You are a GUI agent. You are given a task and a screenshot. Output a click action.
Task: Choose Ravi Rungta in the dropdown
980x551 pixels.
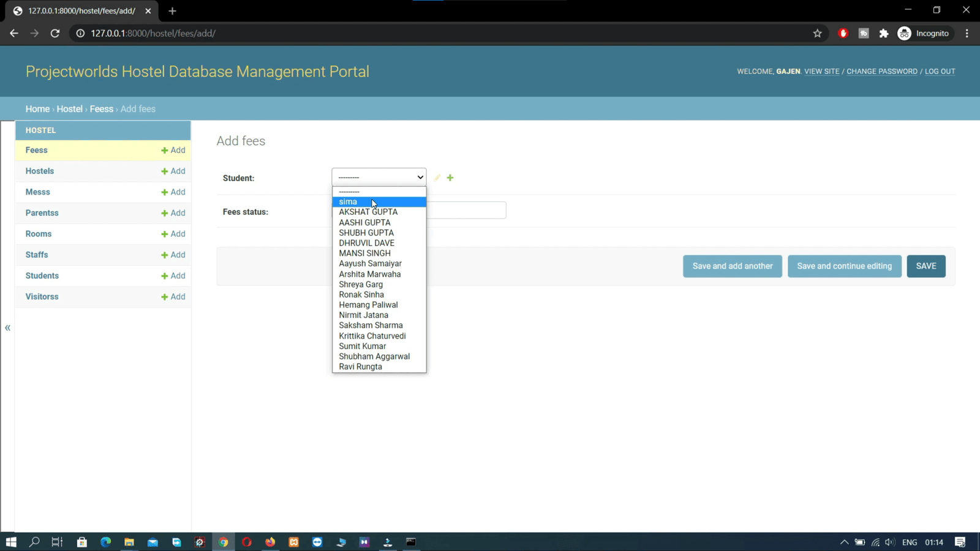(x=360, y=367)
